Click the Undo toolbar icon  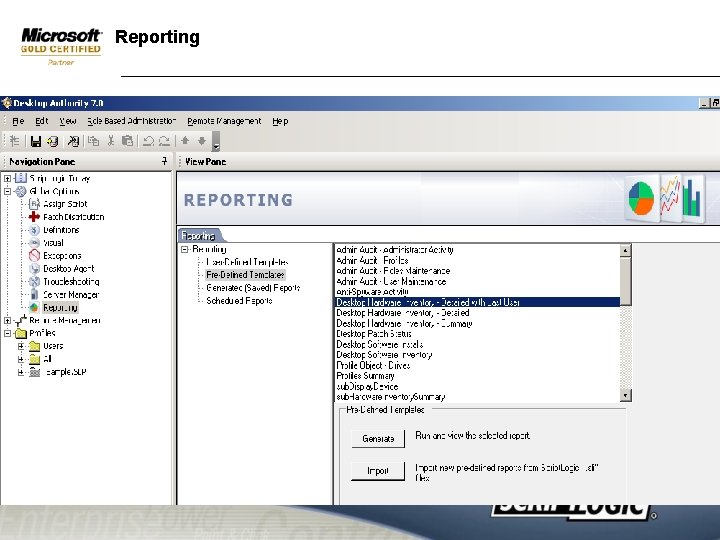click(148, 141)
